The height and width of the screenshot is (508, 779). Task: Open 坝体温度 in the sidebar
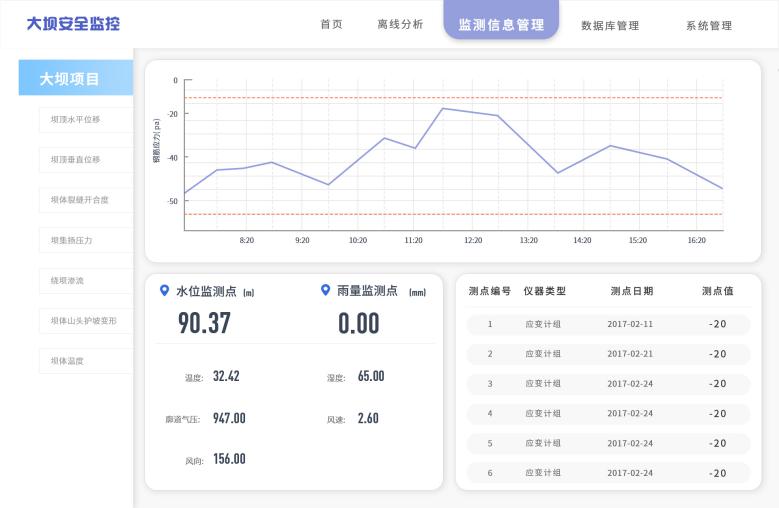point(68,361)
